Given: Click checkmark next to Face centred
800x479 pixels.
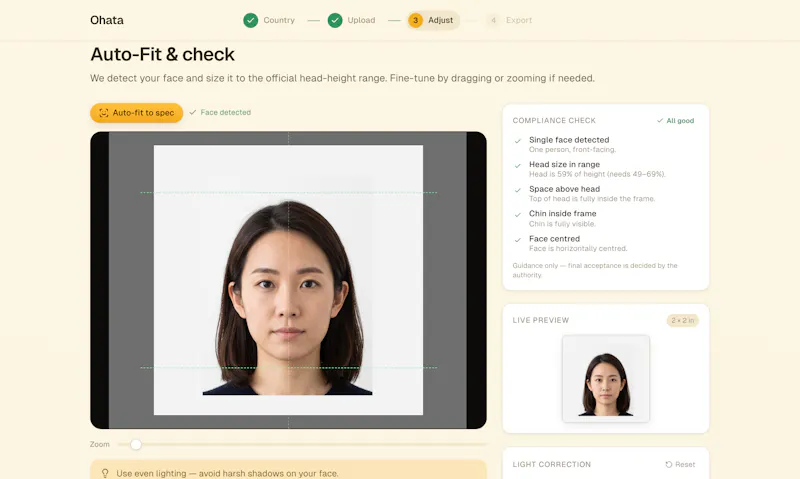Looking at the screenshot, I should pyautogui.click(x=518, y=240).
